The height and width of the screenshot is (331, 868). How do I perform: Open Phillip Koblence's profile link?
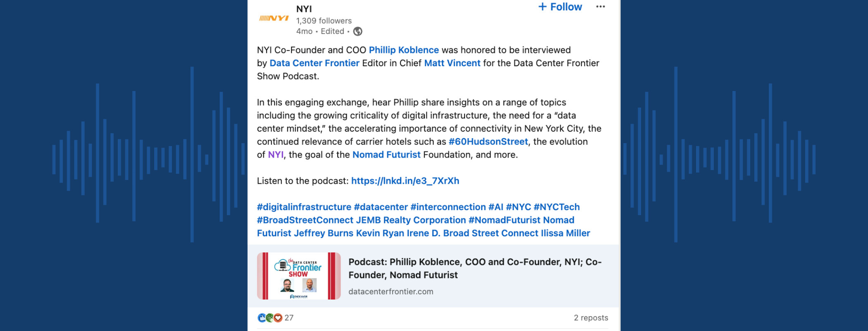(403, 50)
